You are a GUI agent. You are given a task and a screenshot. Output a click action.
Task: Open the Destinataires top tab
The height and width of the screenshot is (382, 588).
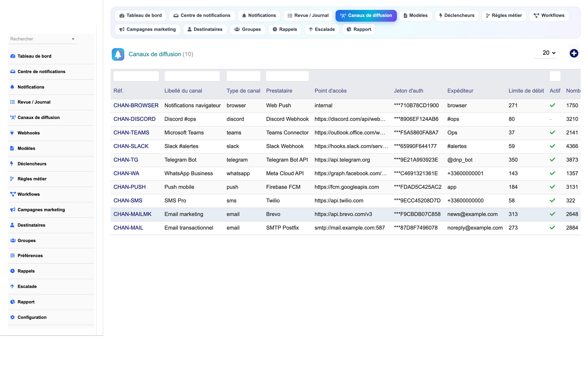pyautogui.click(x=205, y=29)
